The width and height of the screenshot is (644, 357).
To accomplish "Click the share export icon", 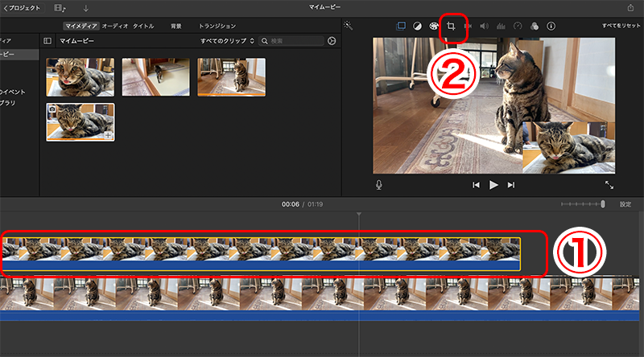I will pos(630,7).
